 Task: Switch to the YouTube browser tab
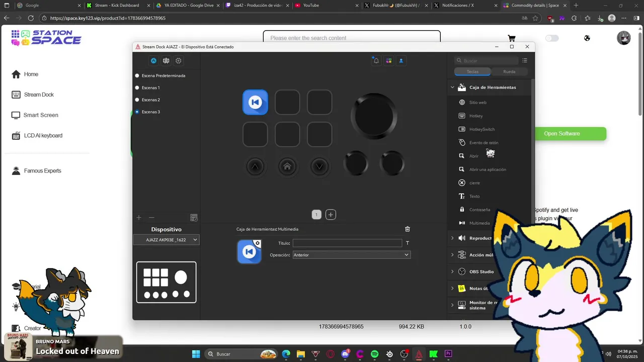click(326, 6)
